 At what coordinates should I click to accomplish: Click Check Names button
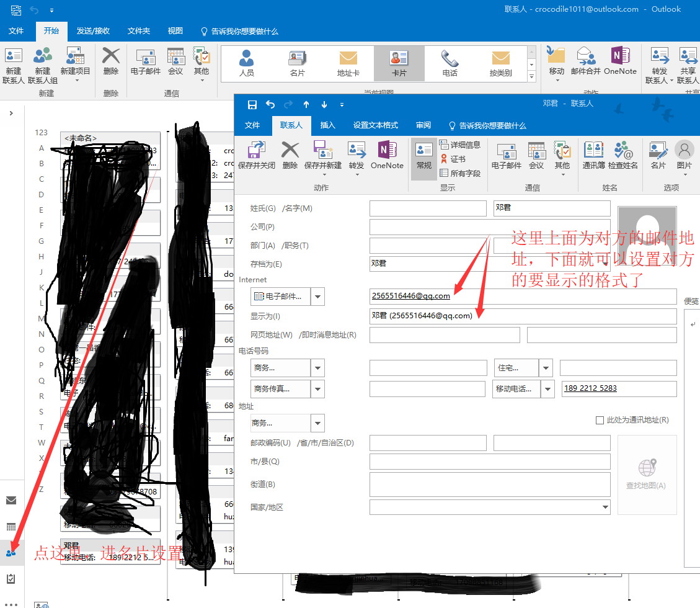[x=622, y=155]
